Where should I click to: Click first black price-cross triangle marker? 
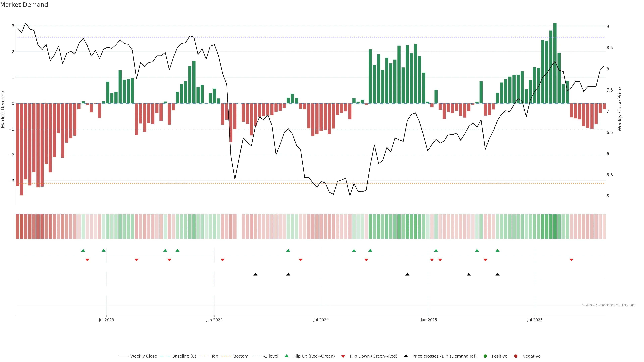click(x=255, y=274)
